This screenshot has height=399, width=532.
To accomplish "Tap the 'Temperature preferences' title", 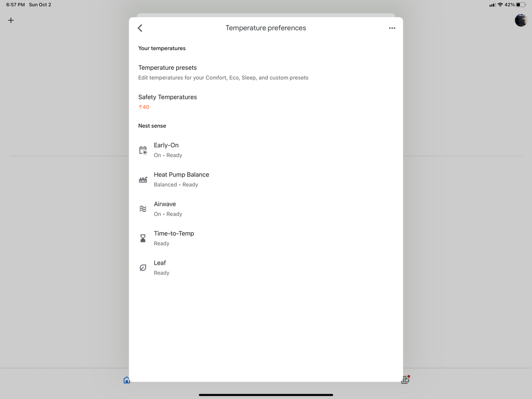I will pyautogui.click(x=266, y=28).
